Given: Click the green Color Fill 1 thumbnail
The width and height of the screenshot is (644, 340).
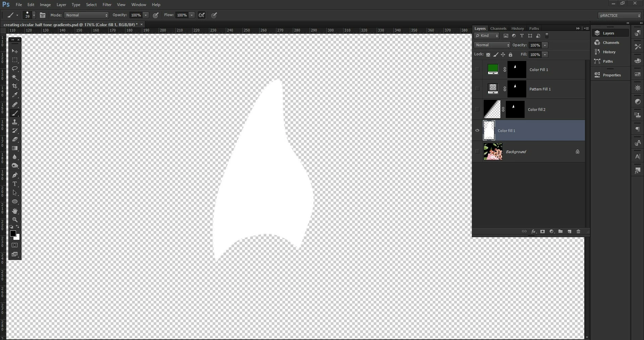Looking at the screenshot, I should click(493, 70).
